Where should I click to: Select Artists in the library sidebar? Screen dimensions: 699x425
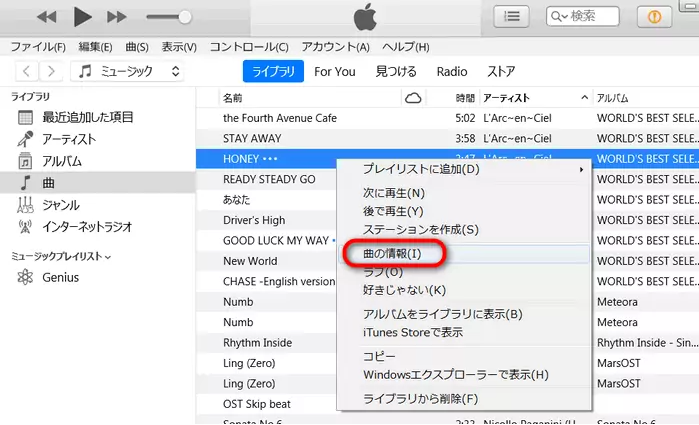point(69,139)
